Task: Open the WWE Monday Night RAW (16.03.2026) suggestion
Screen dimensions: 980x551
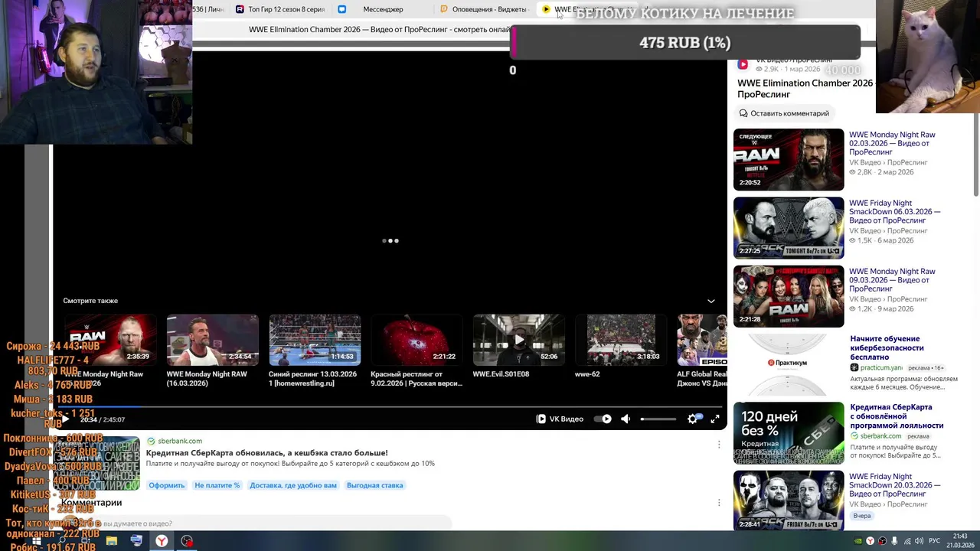Action: 212,340
